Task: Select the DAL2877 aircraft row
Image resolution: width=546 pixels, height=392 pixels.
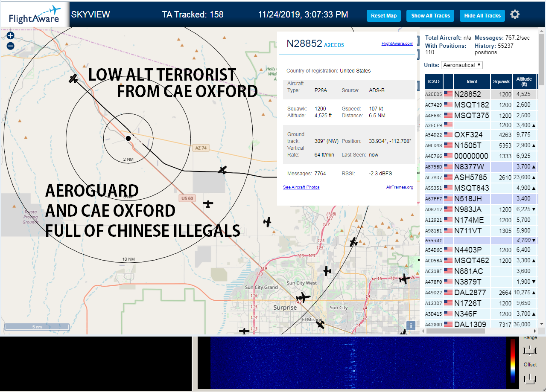Action: pos(481,293)
